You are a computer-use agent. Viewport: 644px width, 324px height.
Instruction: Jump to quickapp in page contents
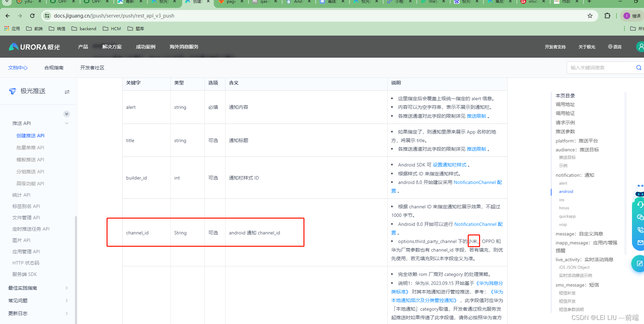tap(567, 216)
